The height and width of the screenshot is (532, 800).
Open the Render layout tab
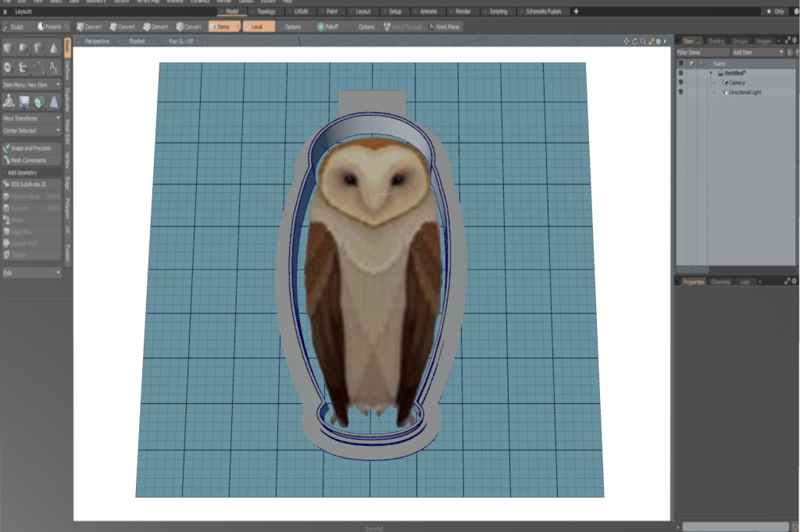click(x=462, y=11)
